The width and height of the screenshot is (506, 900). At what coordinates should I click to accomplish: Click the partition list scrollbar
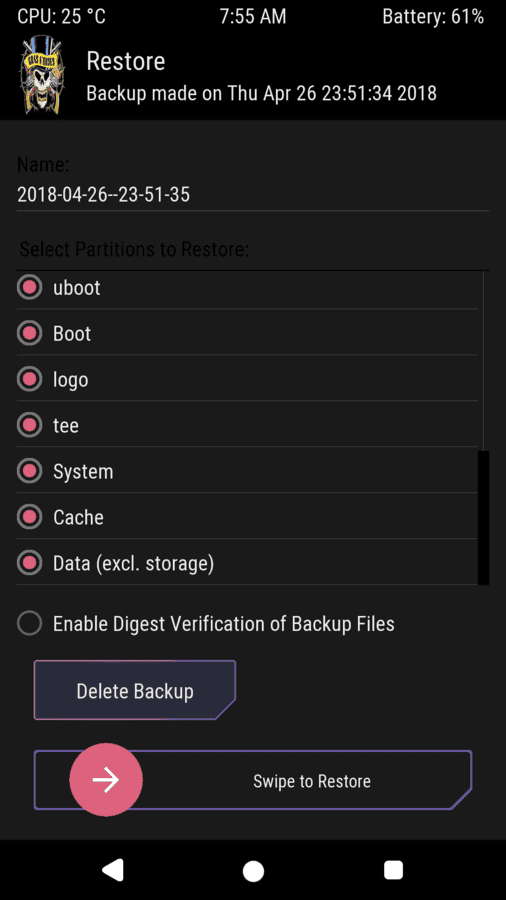[484, 518]
